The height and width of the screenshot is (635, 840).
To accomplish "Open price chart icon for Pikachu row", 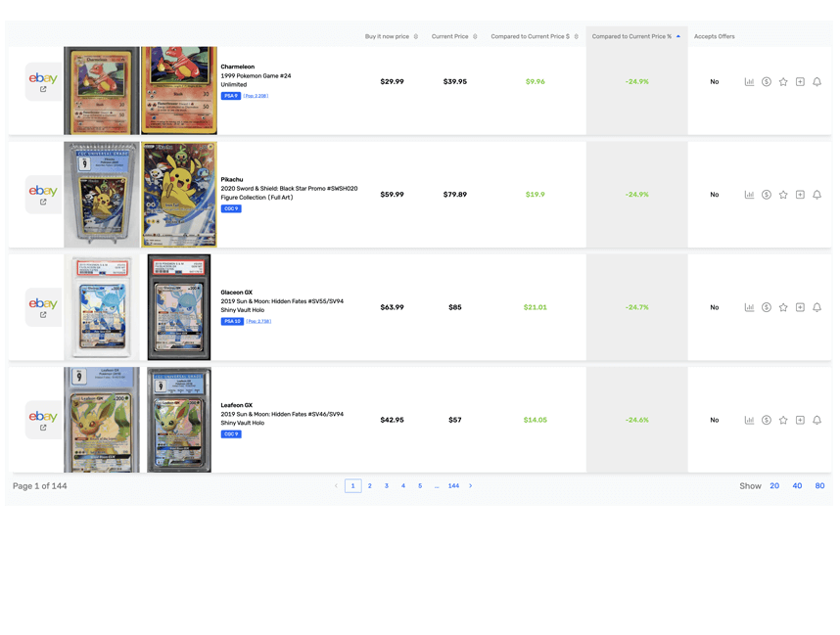I will (749, 195).
